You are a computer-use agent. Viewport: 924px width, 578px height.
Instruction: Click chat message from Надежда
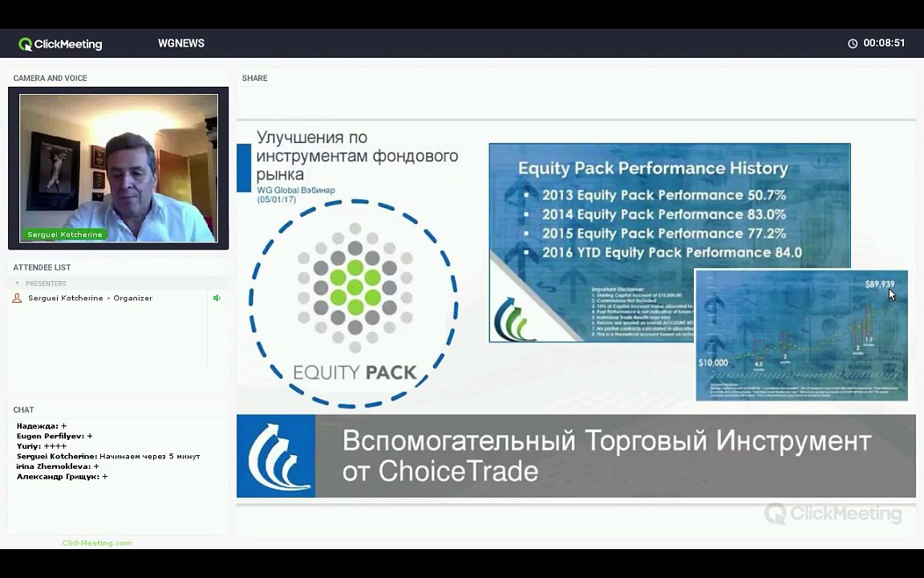[x=42, y=425]
